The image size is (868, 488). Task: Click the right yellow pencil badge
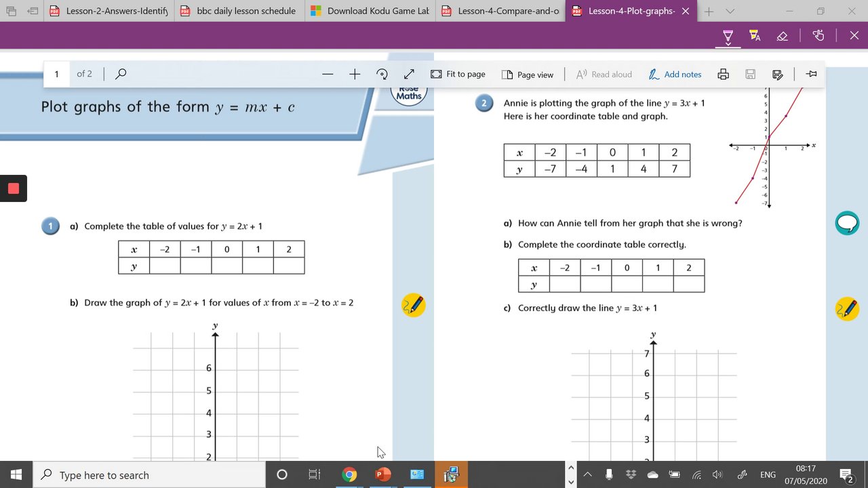click(847, 309)
